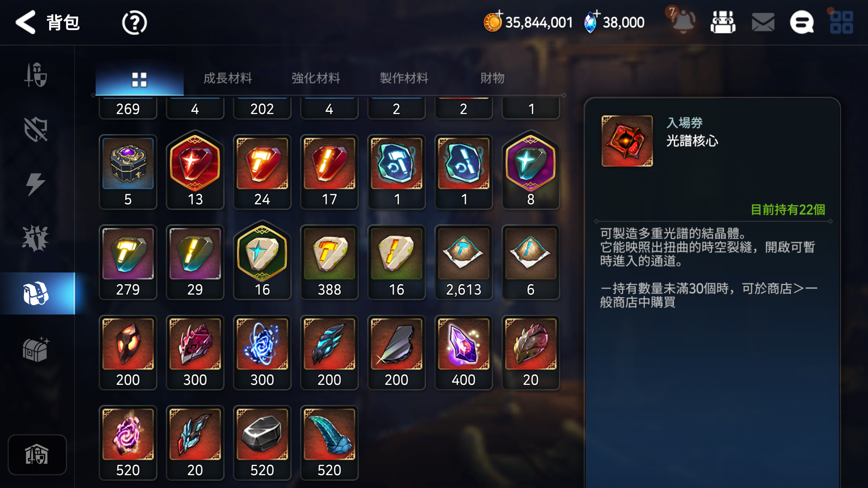Screen dimensions: 868x488
Task: Select the purple crystal item with 400
Action: click(463, 352)
